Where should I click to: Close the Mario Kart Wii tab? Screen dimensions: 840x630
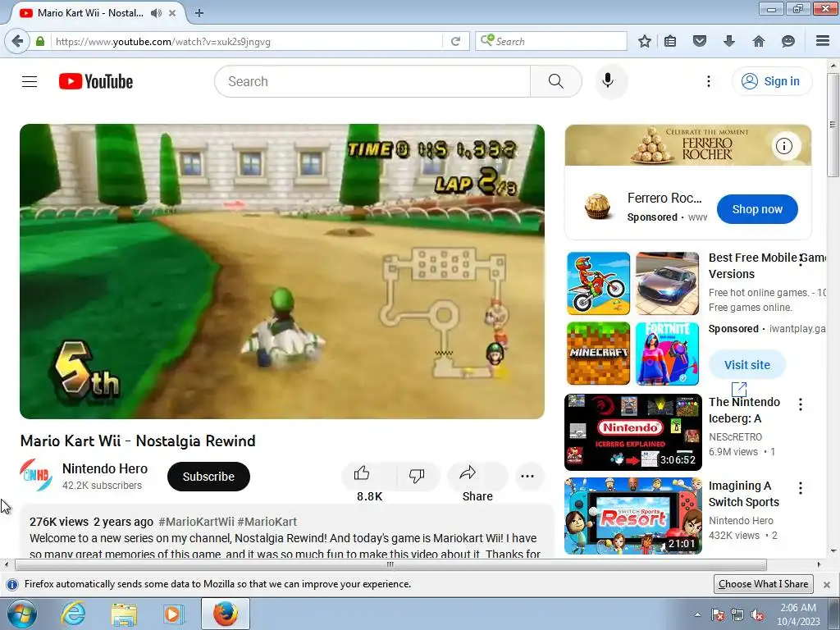pos(172,13)
